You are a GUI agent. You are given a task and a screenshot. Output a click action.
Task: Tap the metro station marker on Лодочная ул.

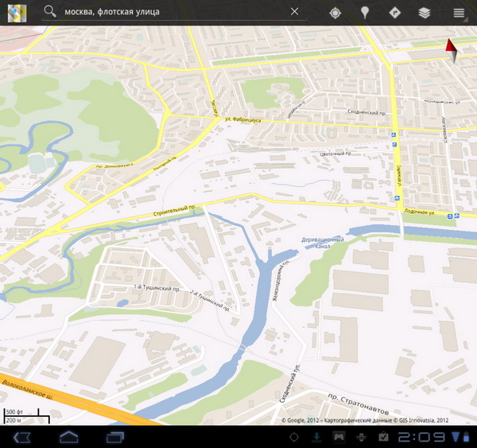click(451, 216)
